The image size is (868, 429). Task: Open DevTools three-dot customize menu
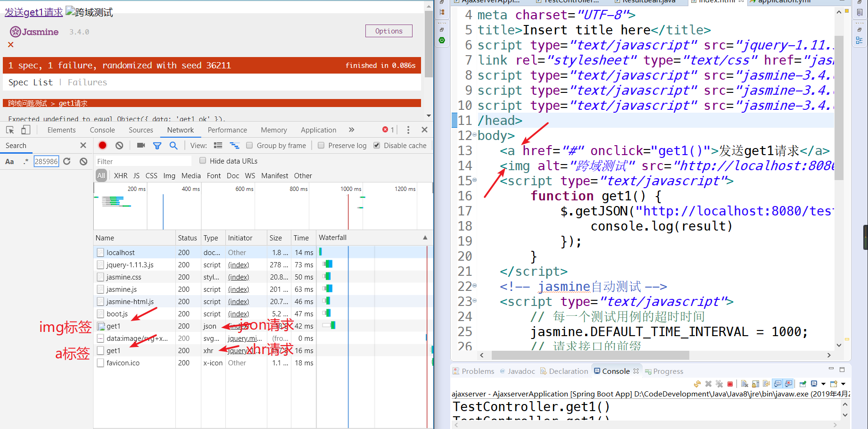click(408, 130)
